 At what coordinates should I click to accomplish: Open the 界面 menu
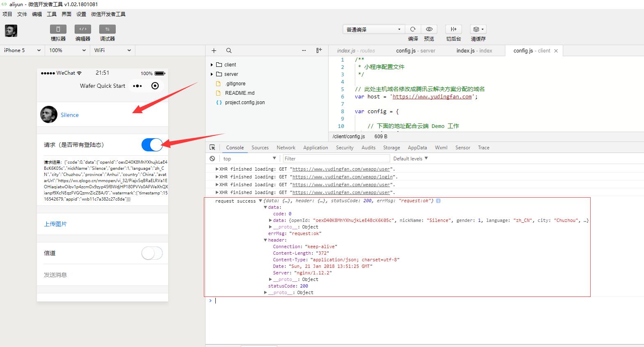66,14
